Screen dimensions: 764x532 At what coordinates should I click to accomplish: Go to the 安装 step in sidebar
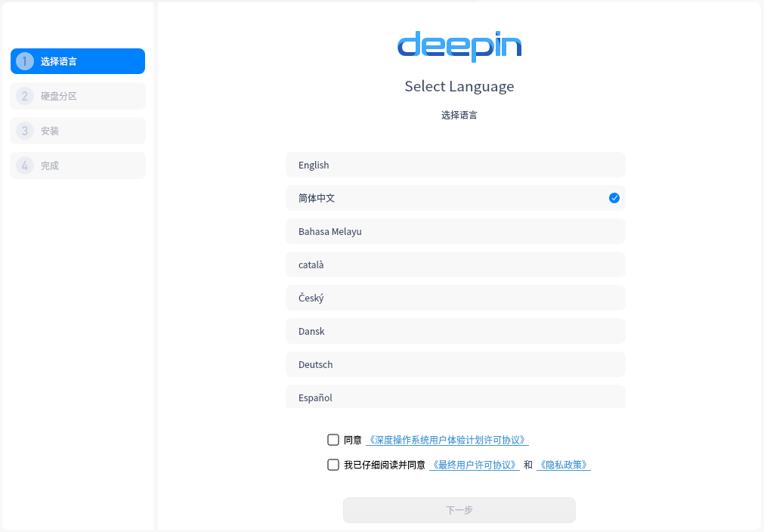(78, 131)
